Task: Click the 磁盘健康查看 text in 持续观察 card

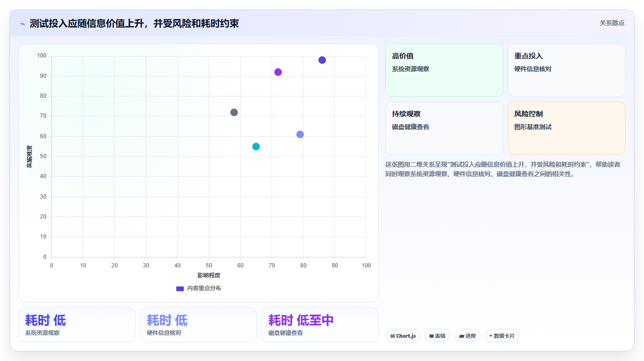Action: [x=410, y=127]
